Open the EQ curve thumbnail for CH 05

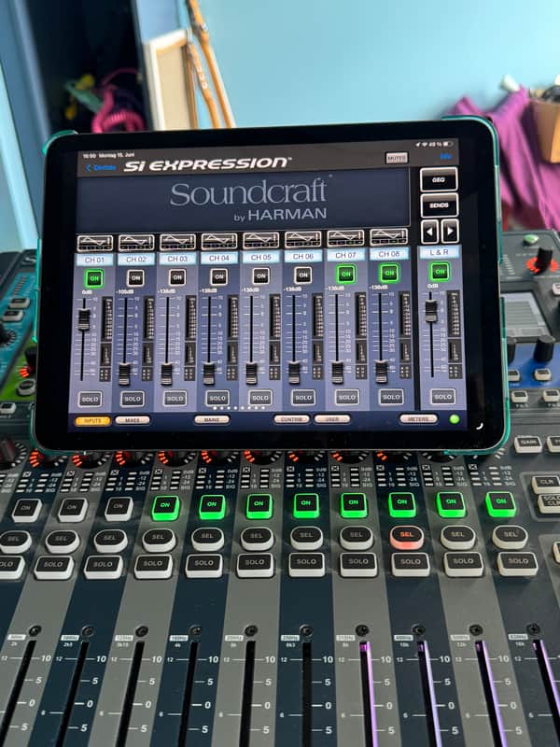261,241
